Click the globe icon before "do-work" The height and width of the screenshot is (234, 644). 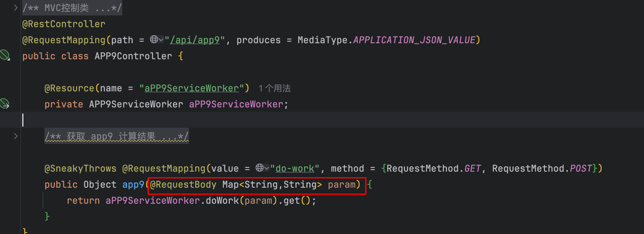tap(259, 168)
